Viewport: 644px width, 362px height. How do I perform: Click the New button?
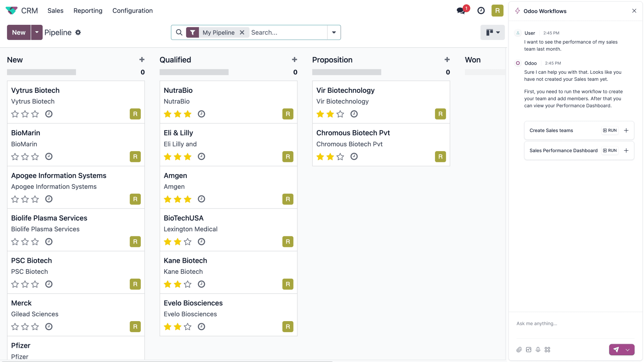19,33
